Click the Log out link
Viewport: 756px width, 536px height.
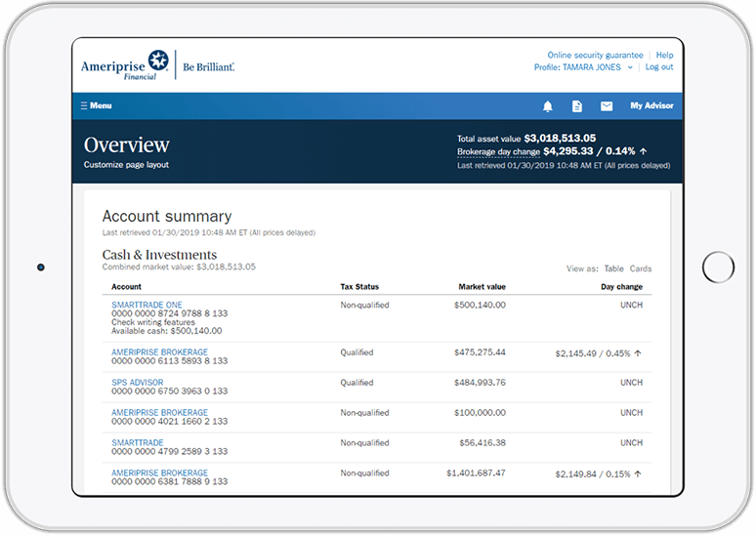tap(659, 67)
